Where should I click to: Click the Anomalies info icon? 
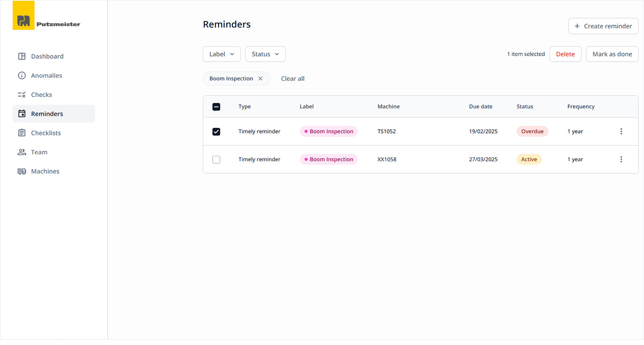click(22, 75)
